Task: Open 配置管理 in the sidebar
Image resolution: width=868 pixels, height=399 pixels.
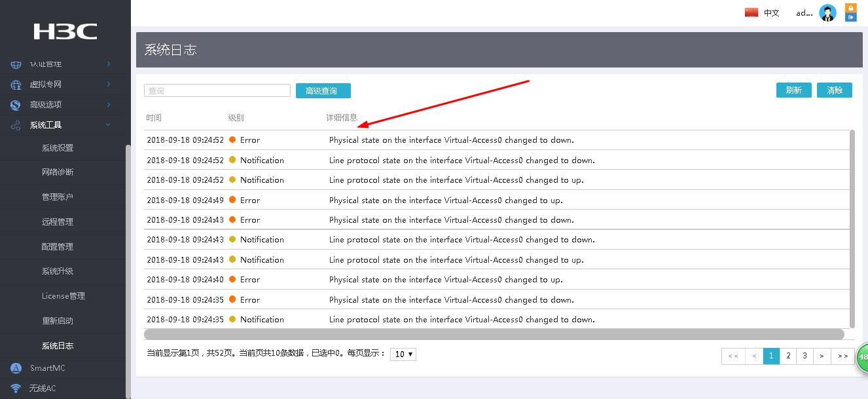Action: tap(58, 247)
